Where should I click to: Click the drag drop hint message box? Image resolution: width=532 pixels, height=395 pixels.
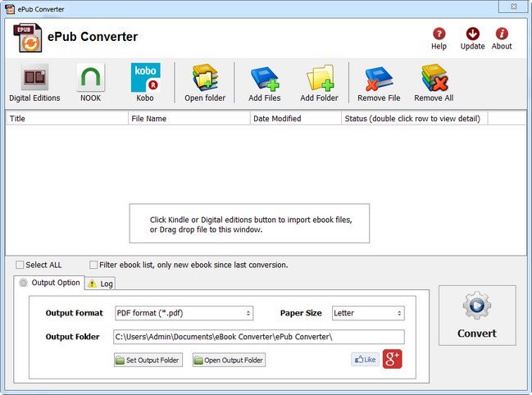pyautogui.click(x=249, y=224)
